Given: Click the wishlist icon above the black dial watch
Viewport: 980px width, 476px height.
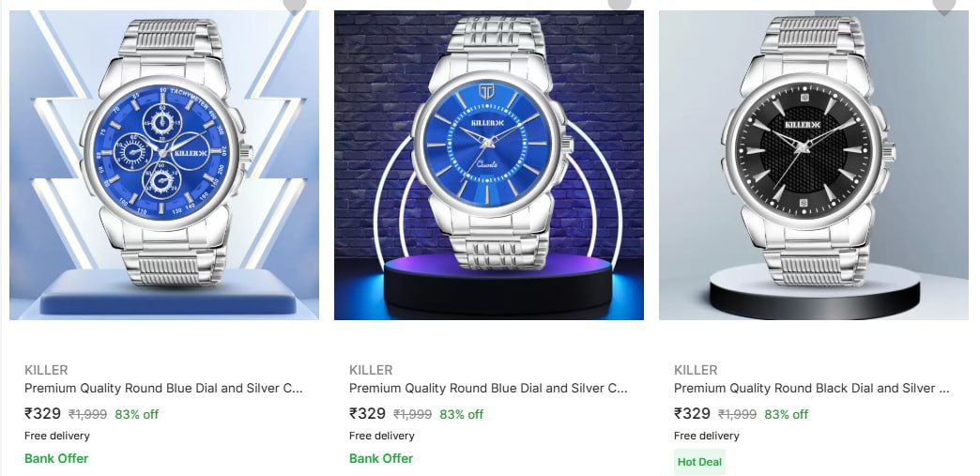Looking at the screenshot, I should 944,4.
